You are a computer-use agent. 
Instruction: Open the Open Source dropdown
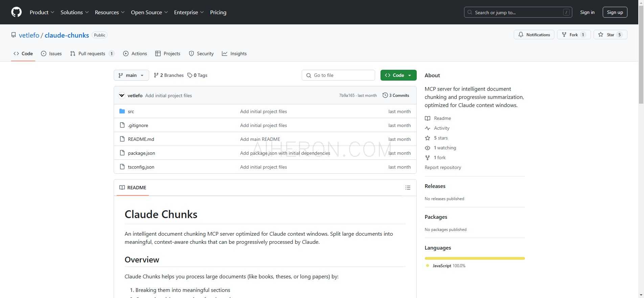click(x=149, y=12)
